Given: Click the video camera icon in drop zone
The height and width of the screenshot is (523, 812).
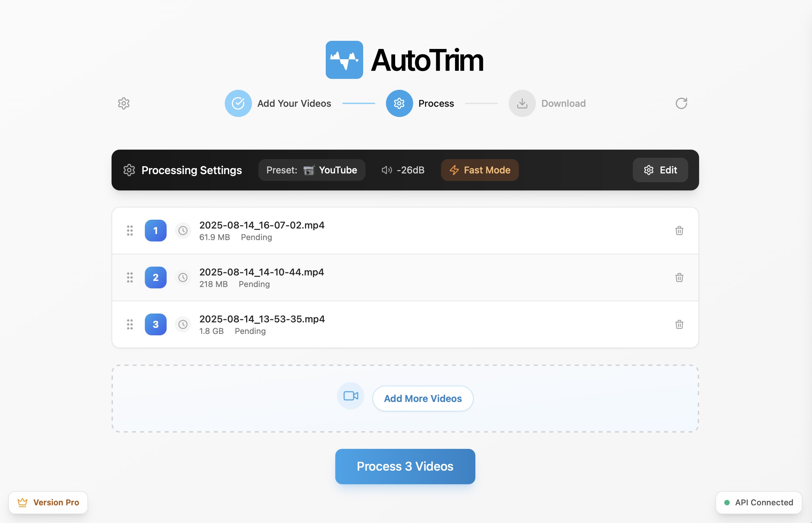Looking at the screenshot, I should 351,396.
